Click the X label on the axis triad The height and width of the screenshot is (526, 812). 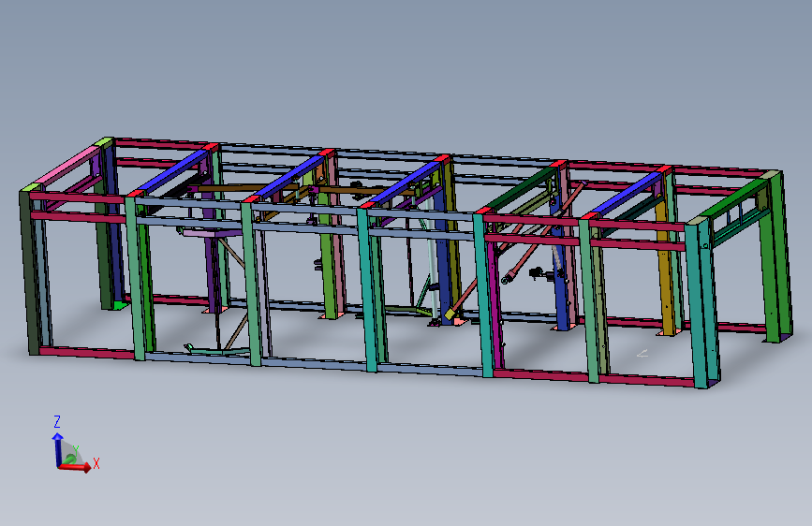pos(96,463)
